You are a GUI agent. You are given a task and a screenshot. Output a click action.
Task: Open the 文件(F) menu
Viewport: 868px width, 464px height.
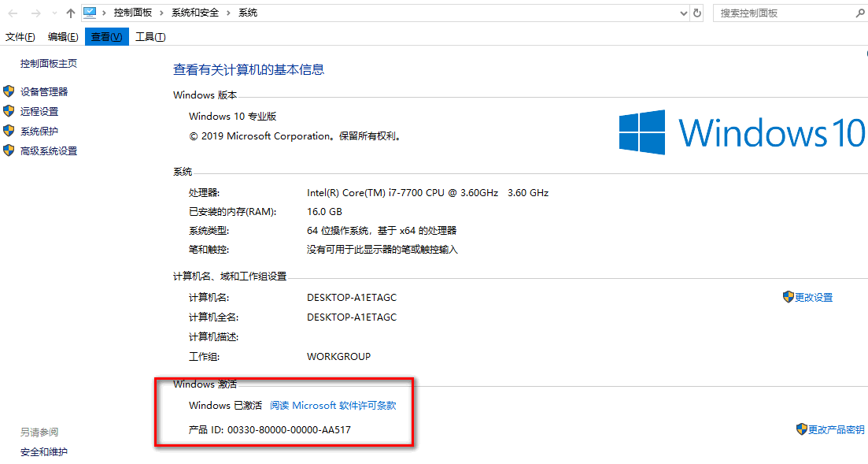tap(20, 37)
